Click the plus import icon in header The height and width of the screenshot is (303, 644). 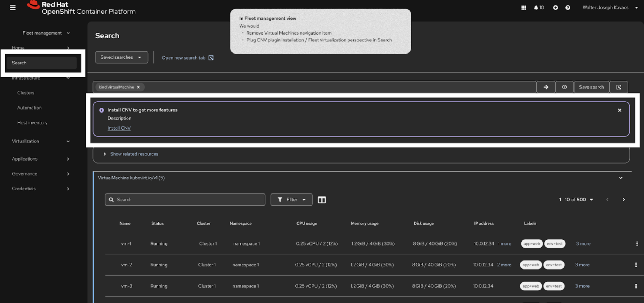[x=555, y=8]
